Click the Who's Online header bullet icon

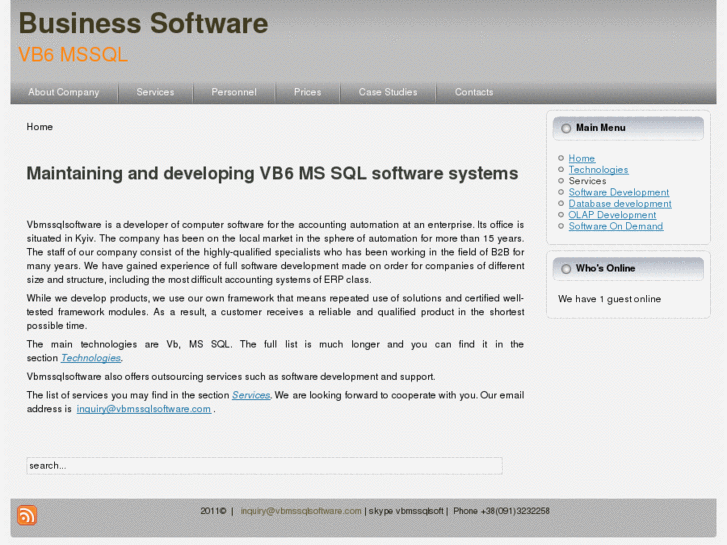point(566,269)
